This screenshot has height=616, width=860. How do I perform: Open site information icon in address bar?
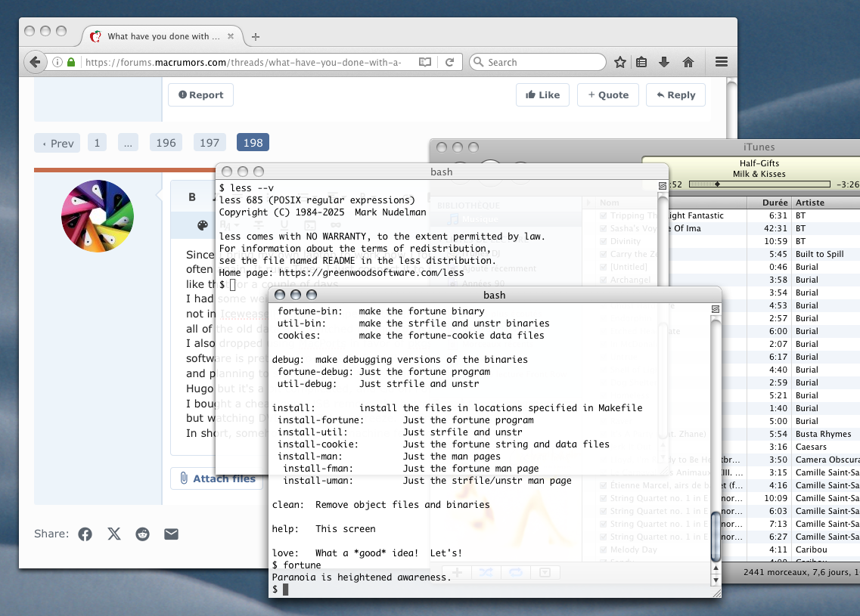57,62
